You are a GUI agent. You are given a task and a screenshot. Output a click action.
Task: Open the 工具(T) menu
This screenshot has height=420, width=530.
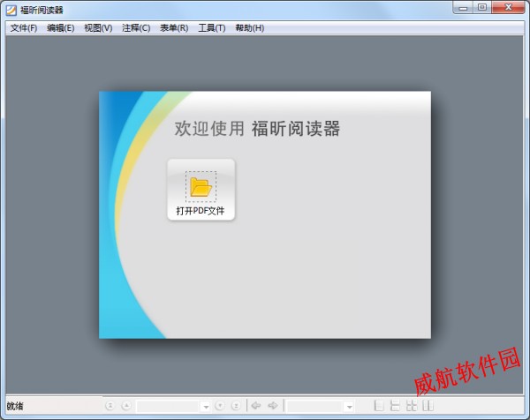tap(212, 28)
